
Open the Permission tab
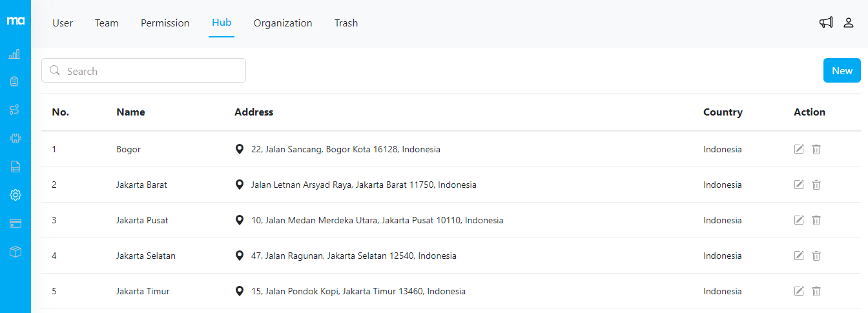[165, 23]
